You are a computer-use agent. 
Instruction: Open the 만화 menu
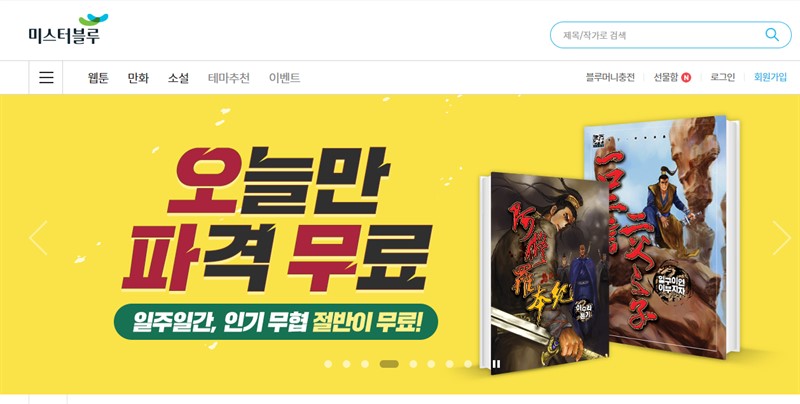tap(138, 78)
